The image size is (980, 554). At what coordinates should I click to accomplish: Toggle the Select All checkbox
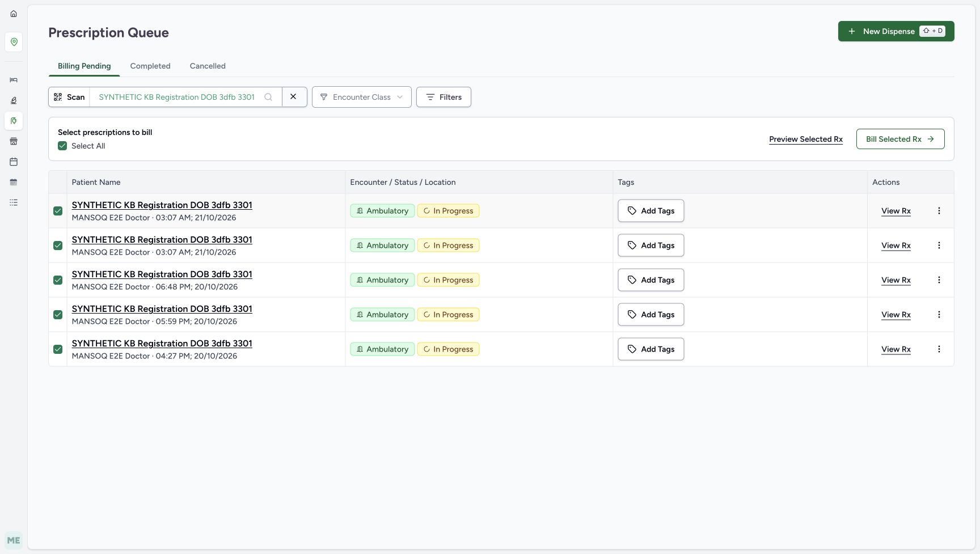[62, 146]
